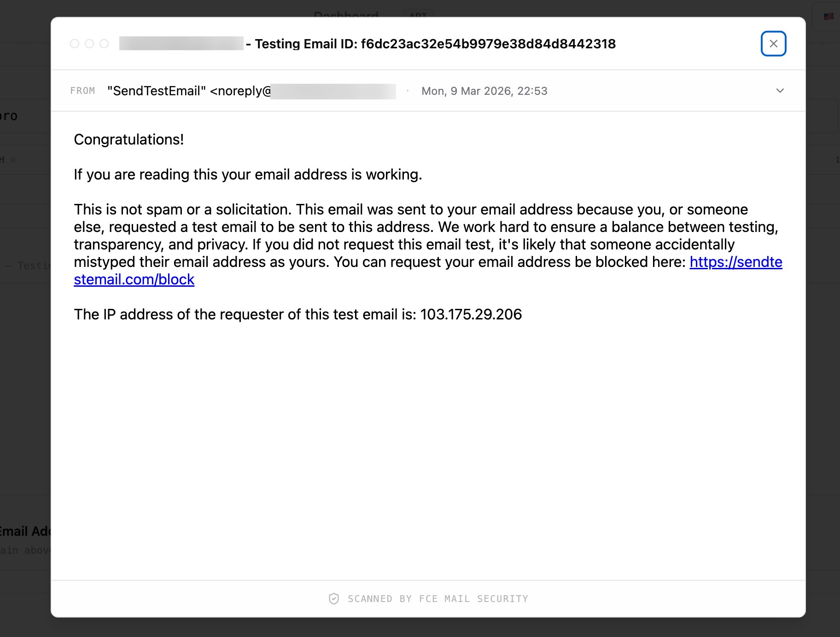Viewport: 840px width, 637px height.
Task: Click the third window circle in header
Action: [x=104, y=44]
